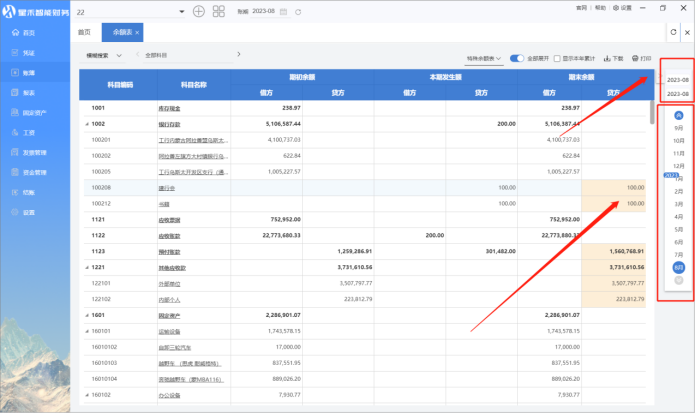This screenshot has width=695, height=413.
Task: Go to 固定资产 (Fixed Assets) in the sidebar
Action: pos(34,112)
